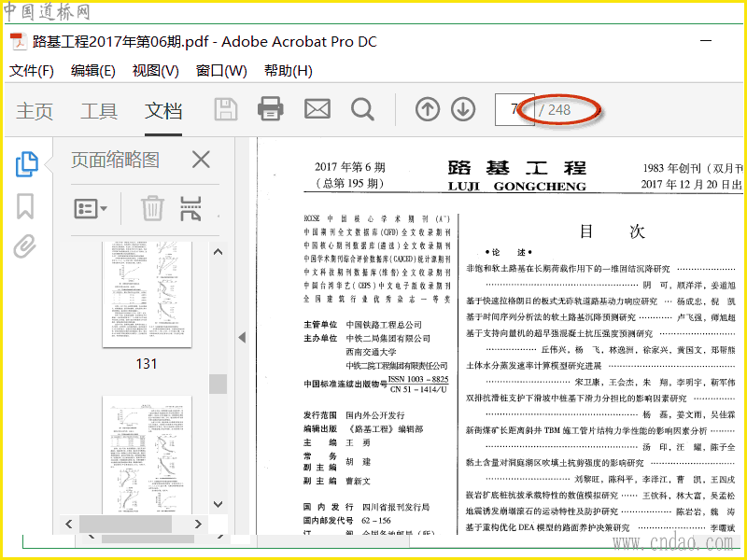Click the text (总第 195 期)
Viewport: 747px width, 560px height.
[x=349, y=183]
